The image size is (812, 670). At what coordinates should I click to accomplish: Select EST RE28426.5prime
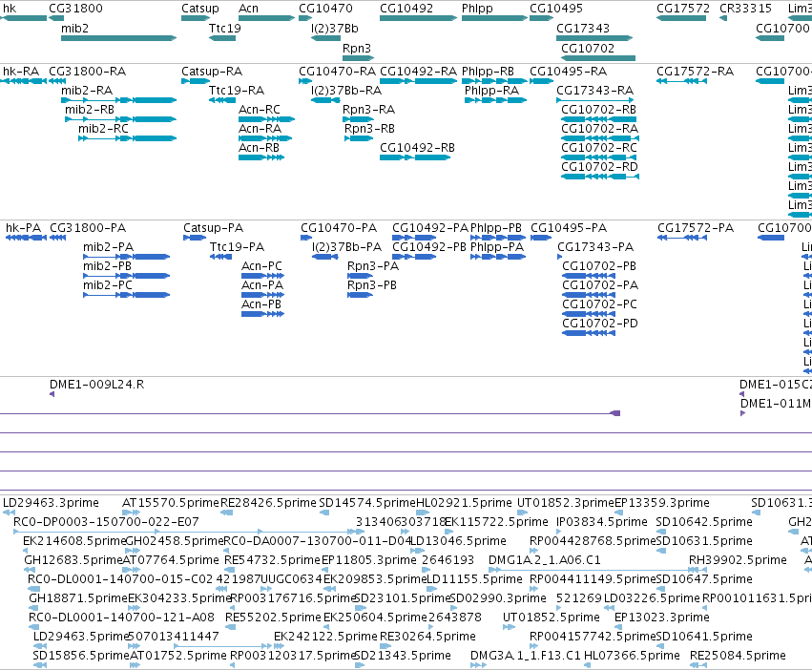pos(226,513)
